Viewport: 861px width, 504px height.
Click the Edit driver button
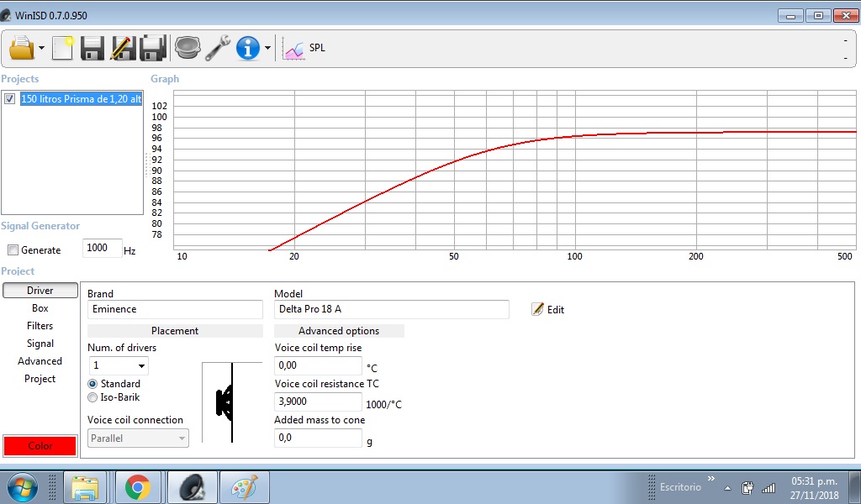click(548, 309)
